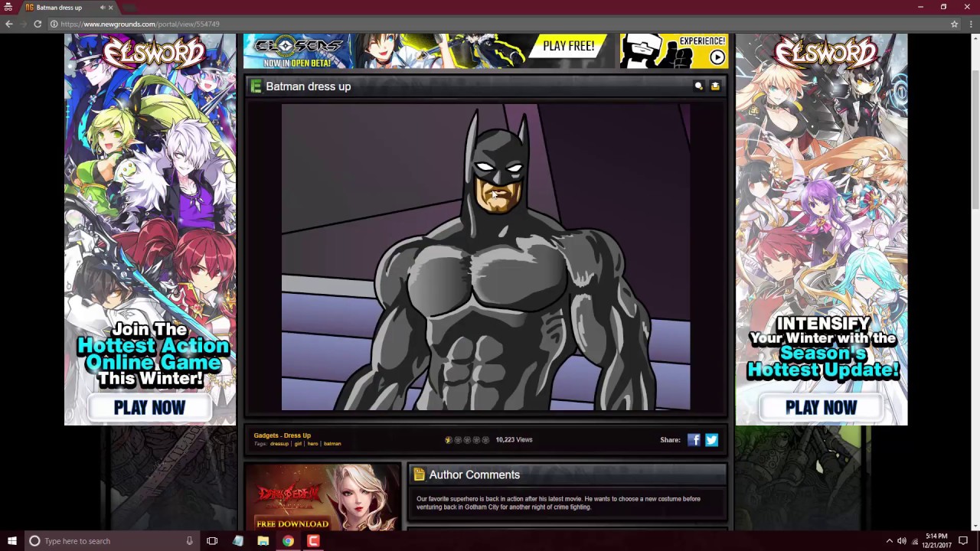Click the browser address bar URL
Image resolution: width=980 pixels, height=551 pixels.
click(x=140, y=24)
